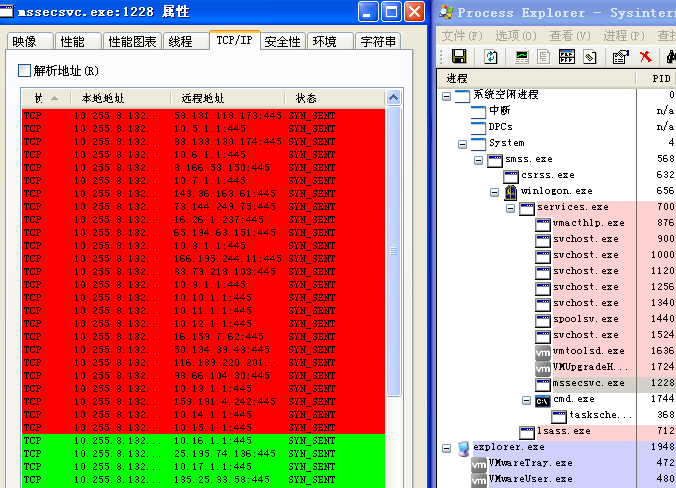
Task: Select the row with remote 166.195.244.11:445
Action: tap(203, 259)
